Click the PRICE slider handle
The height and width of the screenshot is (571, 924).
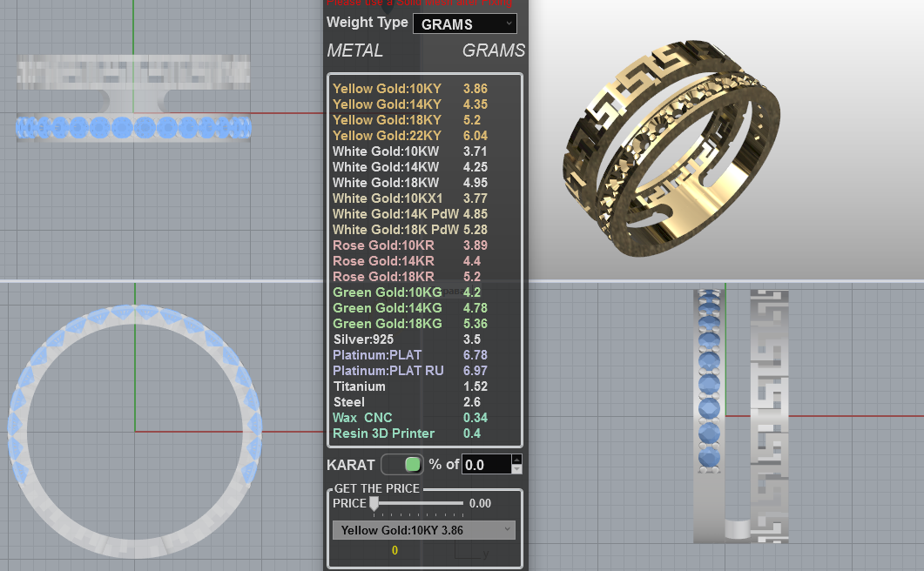tap(374, 503)
